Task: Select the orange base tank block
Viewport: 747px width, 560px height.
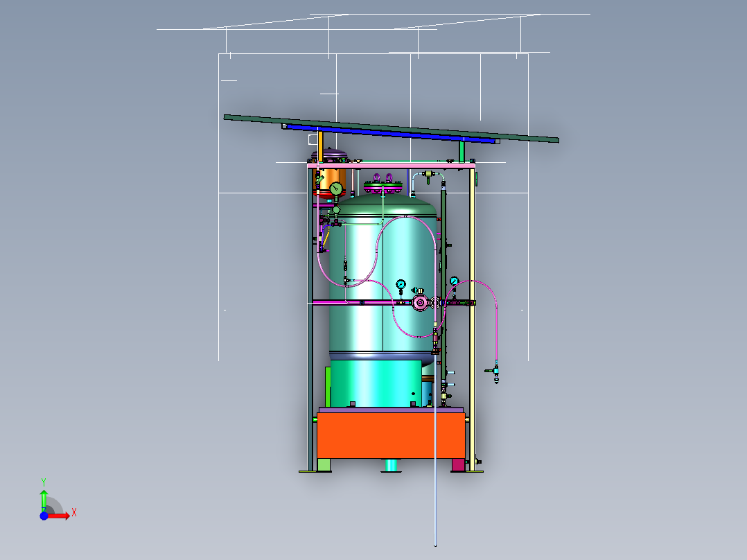Action: (391, 436)
